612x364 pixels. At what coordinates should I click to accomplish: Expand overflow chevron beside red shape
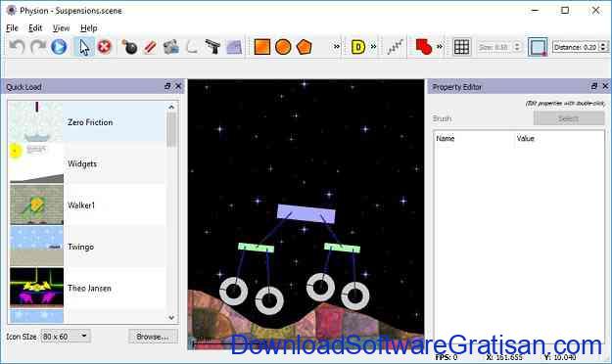pyautogui.click(x=440, y=47)
